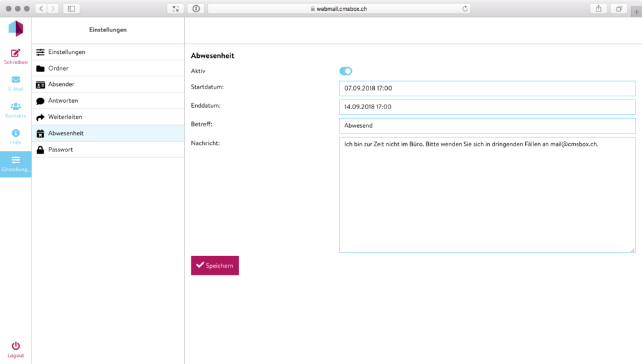The image size is (642, 364).
Task: Open the Kontakte contacts icon
Action: [x=15, y=107]
